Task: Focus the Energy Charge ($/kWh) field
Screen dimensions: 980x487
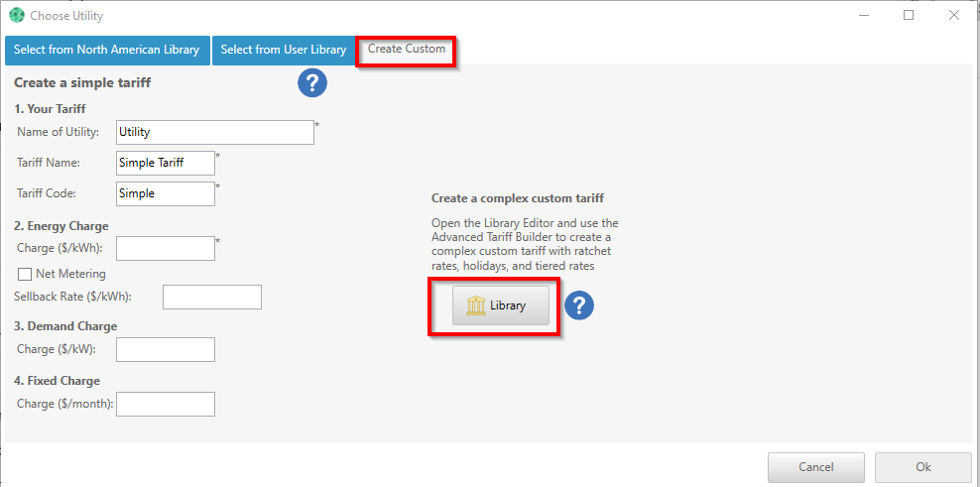Action: (x=166, y=248)
